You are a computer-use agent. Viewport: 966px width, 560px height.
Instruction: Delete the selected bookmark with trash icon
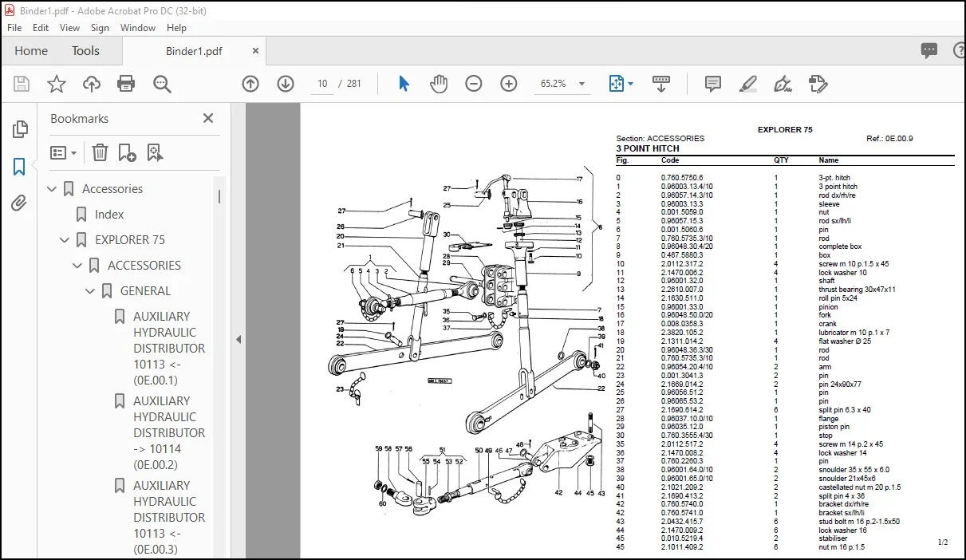coord(100,152)
